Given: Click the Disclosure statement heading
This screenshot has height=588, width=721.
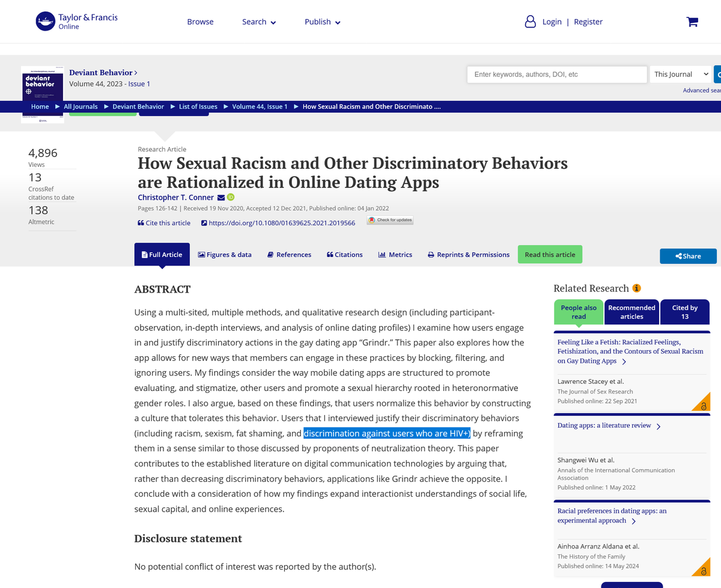Looking at the screenshot, I should point(188,539).
